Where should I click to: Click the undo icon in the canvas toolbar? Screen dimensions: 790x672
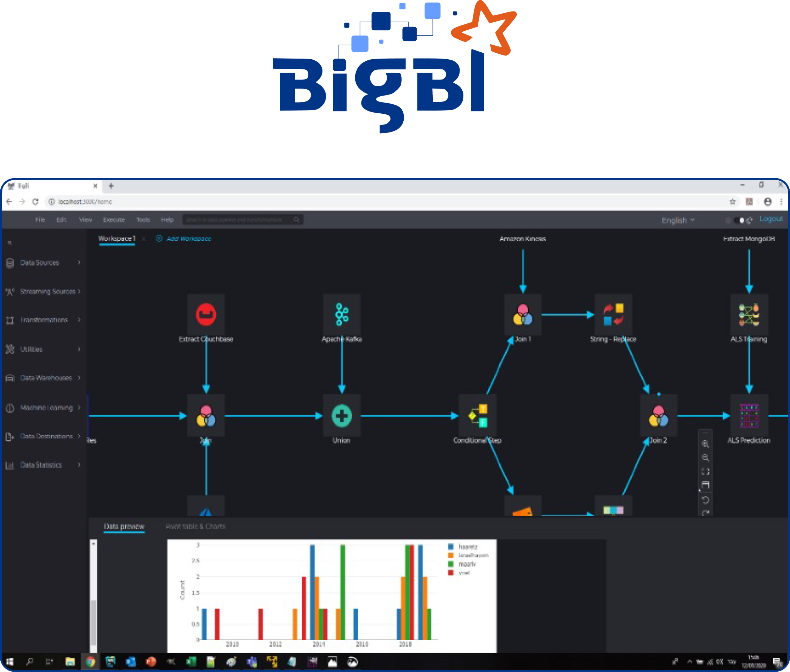coord(706,499)
